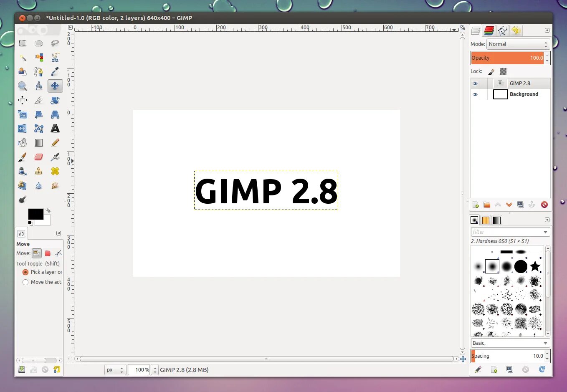Screen dimensions: 567x392
Task: Set Move mode to Layer
Action: point(37,253)
